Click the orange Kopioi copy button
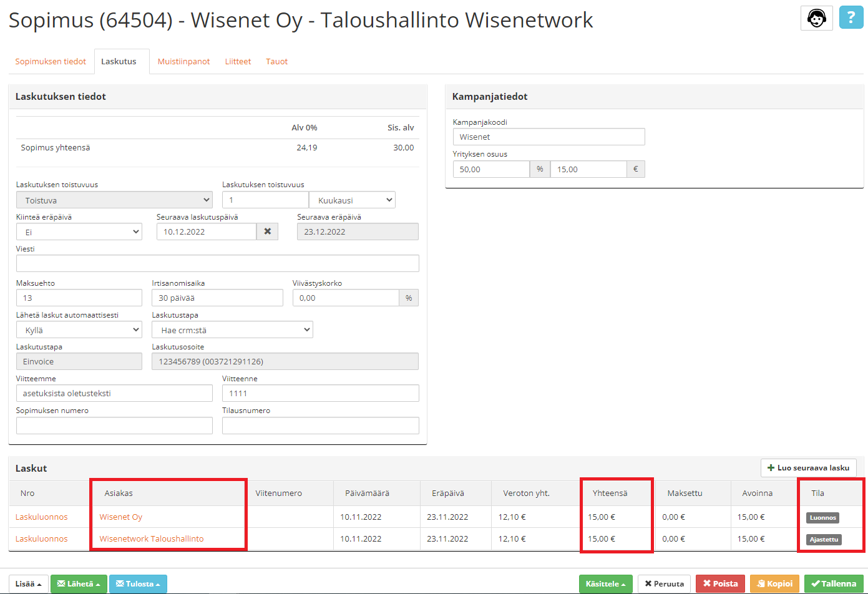The width and height of the screenshot is (868, 594). (774, 584)
